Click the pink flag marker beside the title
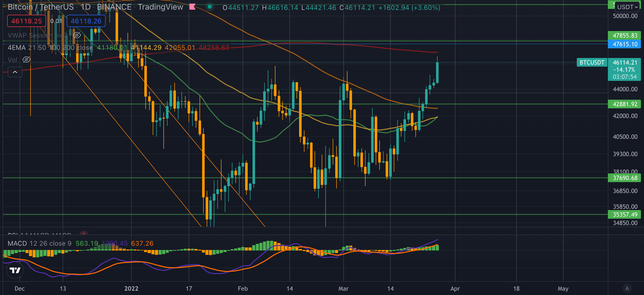This screenshot has width=644, height=295. coord(192,7)
